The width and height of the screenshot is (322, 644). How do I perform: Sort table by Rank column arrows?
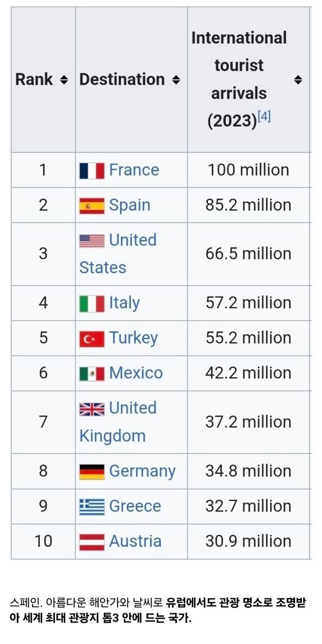(x=63, y=79)
